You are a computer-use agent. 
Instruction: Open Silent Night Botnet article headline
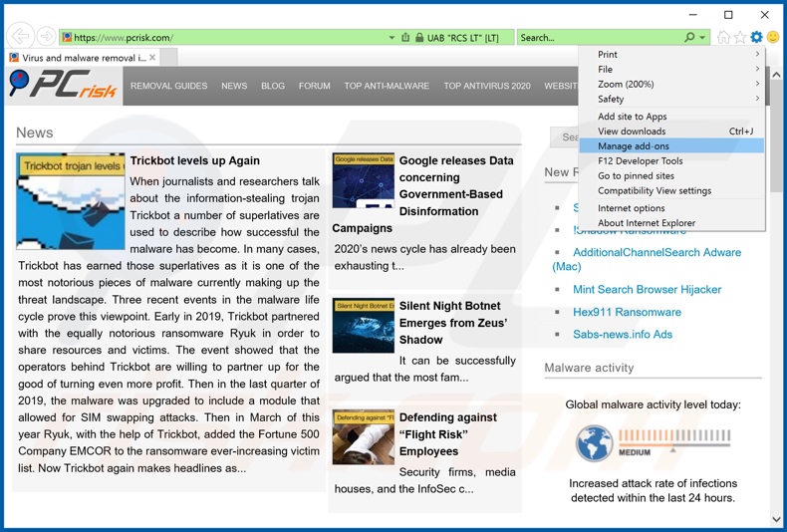point(453,323)
